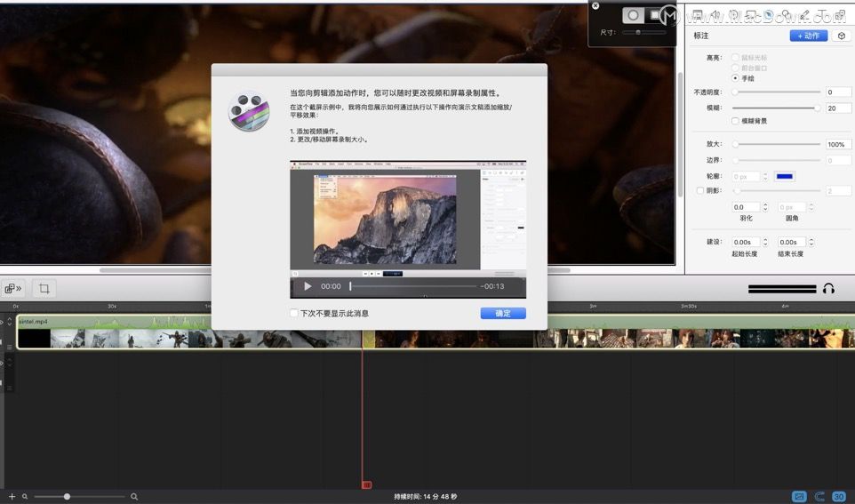Click the 起始长度 field showing 0.00s

(x=746, y=242)
